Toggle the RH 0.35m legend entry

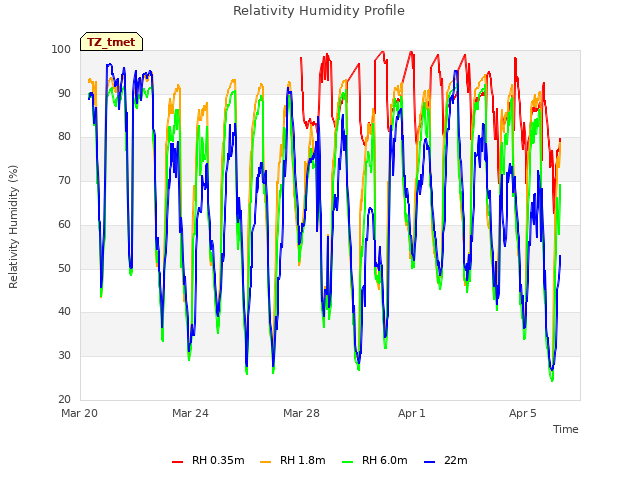(208, 460)
